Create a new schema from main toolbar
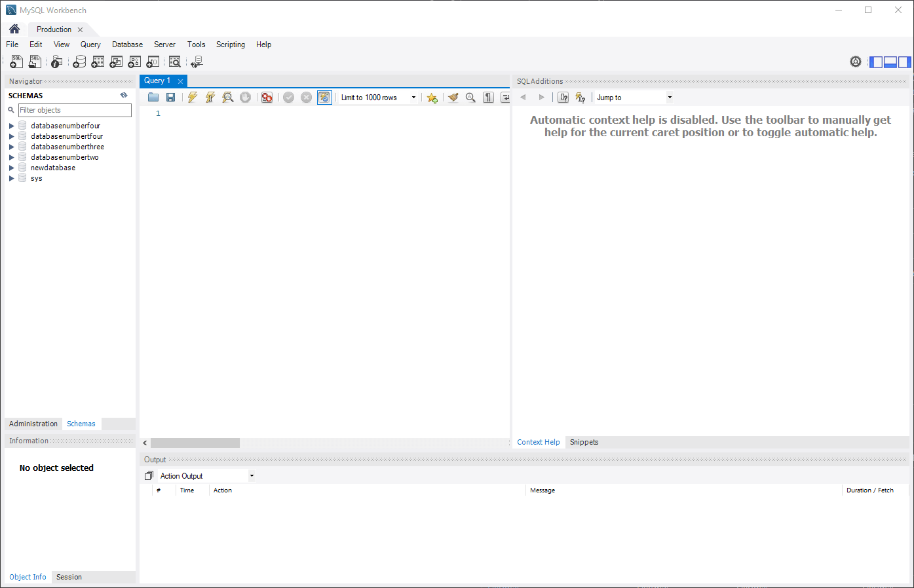This screenshot has width=914, height=588. coord(79,62)
